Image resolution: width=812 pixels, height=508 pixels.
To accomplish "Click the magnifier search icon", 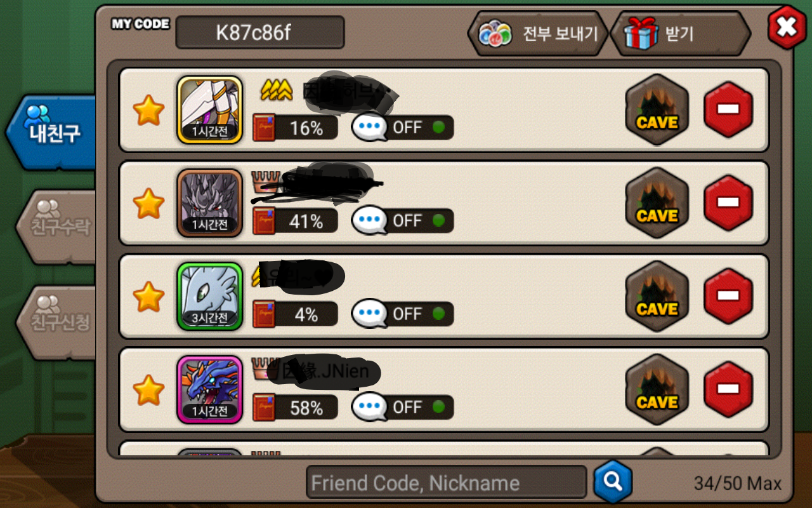I will click(613, 482).
